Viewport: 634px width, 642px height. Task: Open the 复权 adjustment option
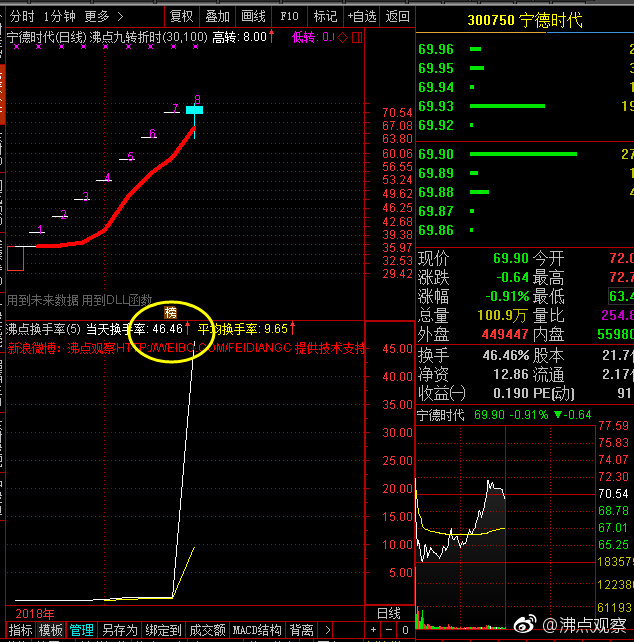pyautogui.click(x=181, y=16)
